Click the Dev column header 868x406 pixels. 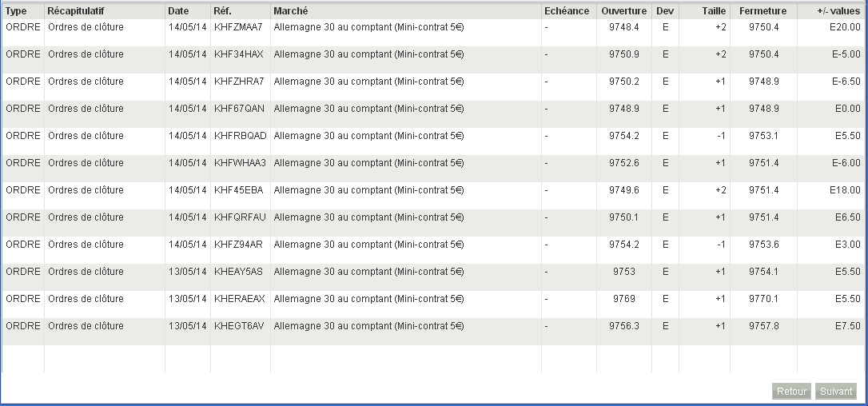pos(665,11)
